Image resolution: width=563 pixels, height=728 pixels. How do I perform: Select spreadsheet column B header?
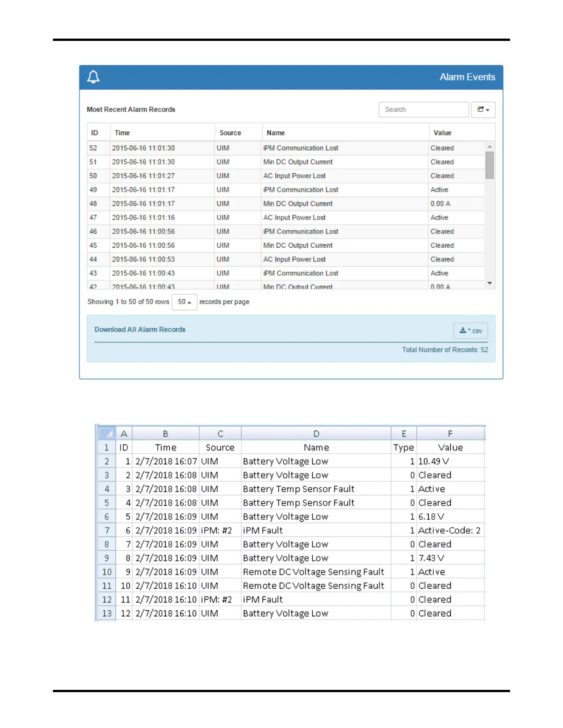point(166,433)
